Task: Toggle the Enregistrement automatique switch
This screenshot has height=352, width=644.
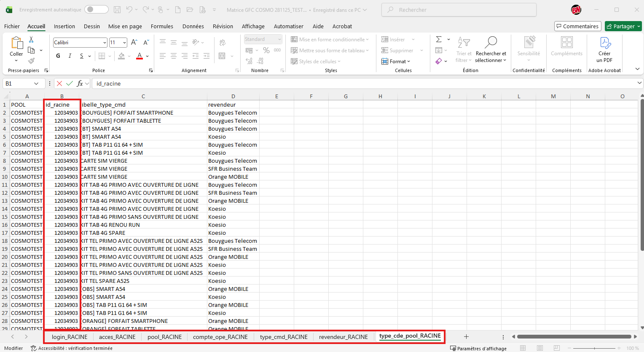Action: pyautogui.click(x=96, y=10)
